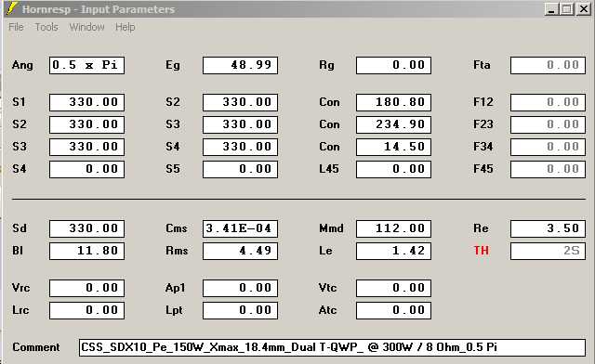
Task: Click the Rms field showing 4.49
Action: pos(240,251)
